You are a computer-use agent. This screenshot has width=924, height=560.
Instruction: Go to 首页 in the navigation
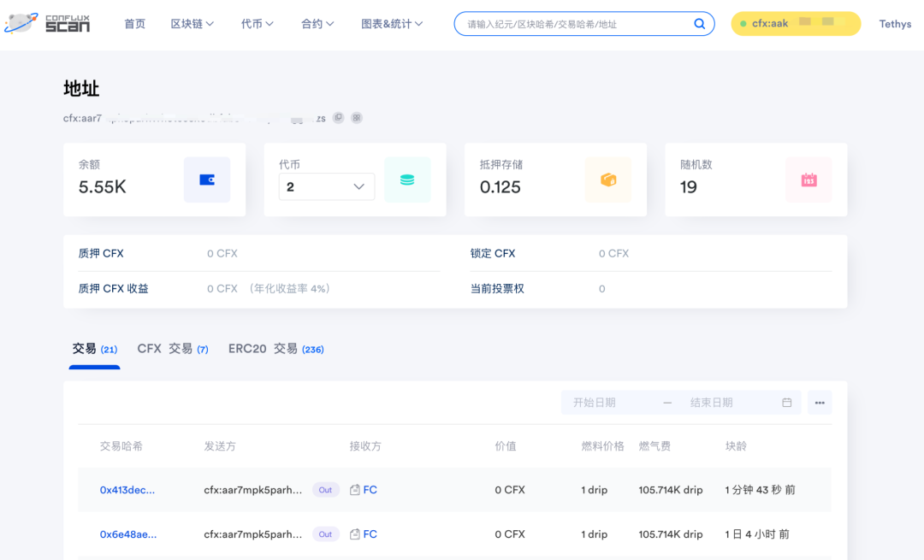(134, 24)
